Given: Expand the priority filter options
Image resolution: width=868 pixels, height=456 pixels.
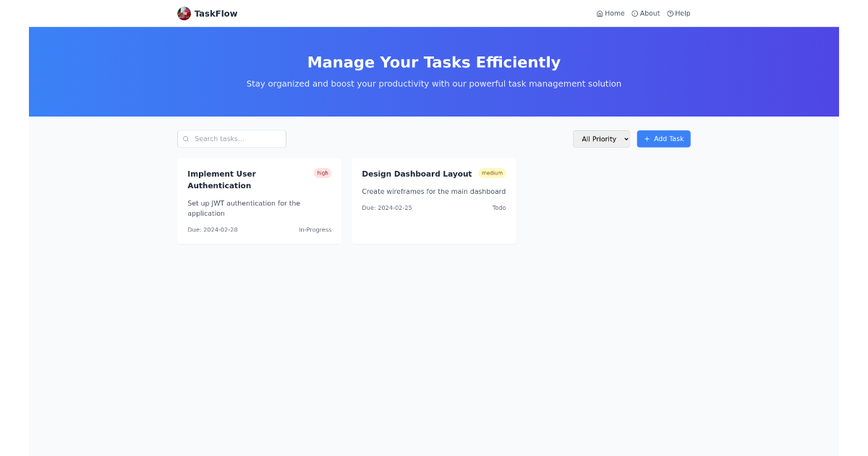Looking at the screenshot, I should 601,138.
